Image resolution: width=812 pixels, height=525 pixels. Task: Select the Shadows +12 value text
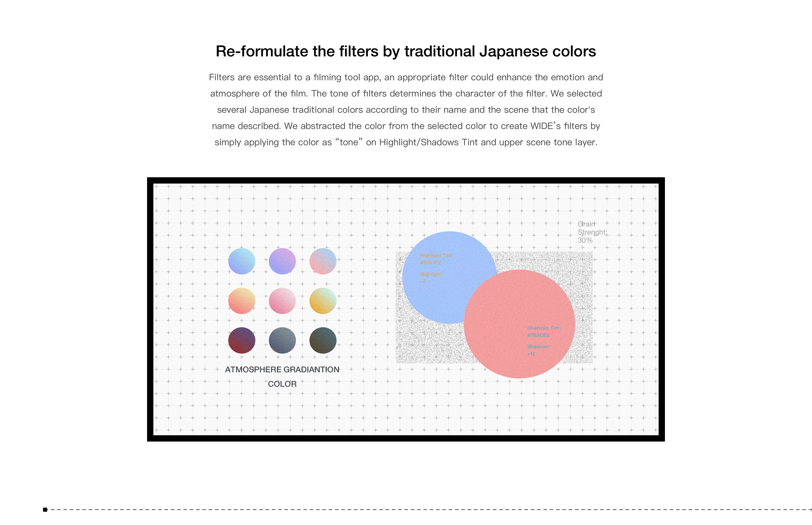538,350
